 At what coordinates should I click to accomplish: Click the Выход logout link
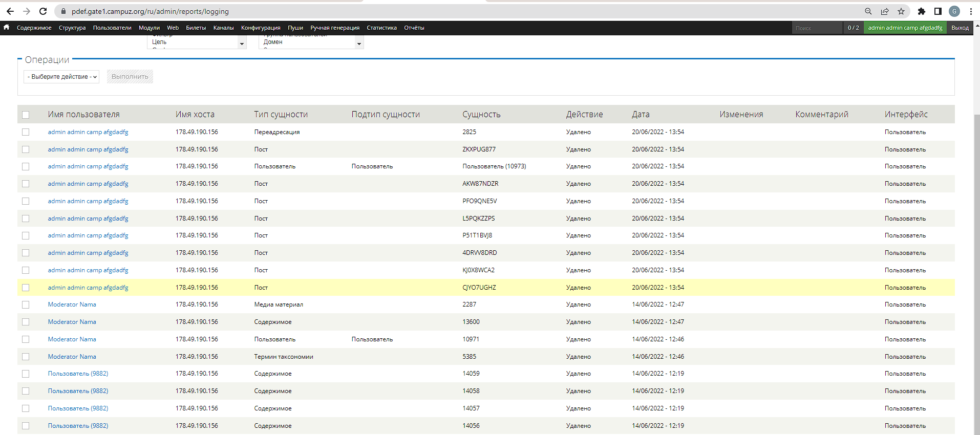coord(960,28)
